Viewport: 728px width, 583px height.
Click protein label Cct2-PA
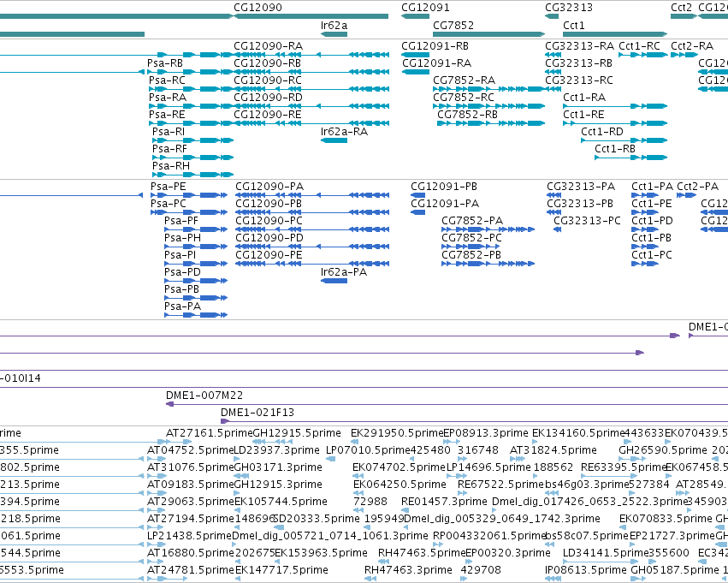click(698, 187)
